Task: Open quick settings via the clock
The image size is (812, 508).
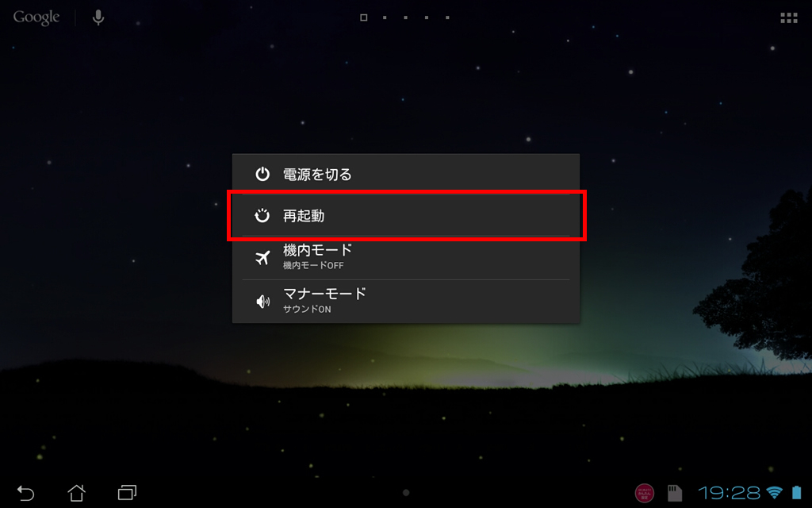Action: 730,492
